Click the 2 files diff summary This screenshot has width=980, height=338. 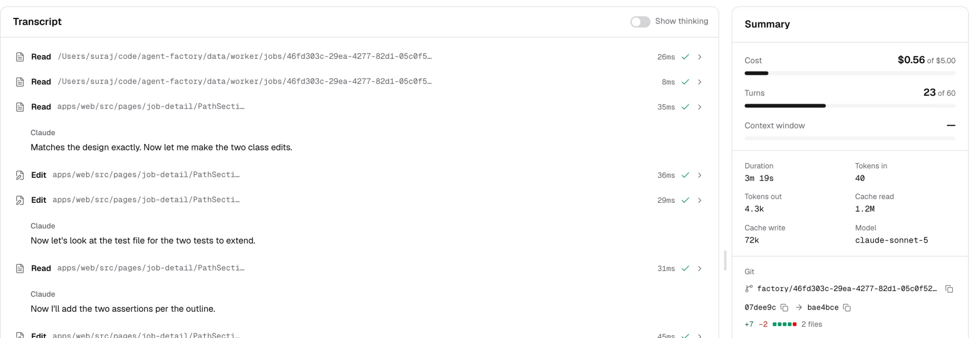[812, 324]
